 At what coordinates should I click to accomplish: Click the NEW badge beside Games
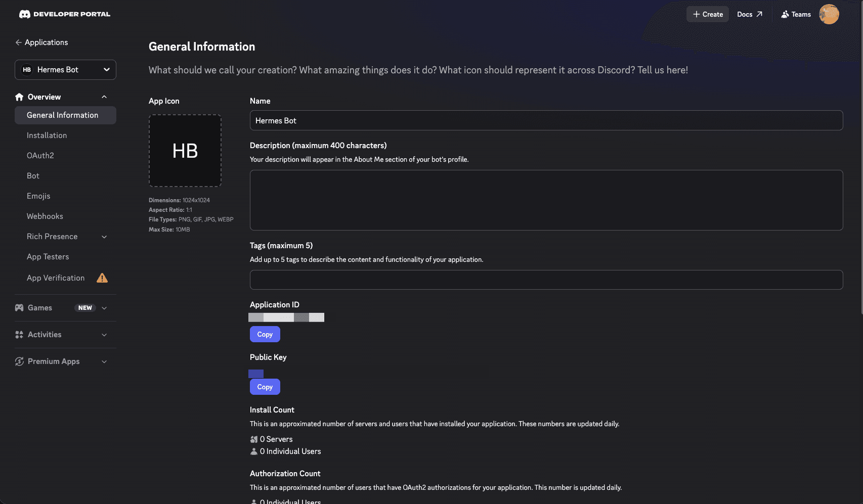click(85, 308)
